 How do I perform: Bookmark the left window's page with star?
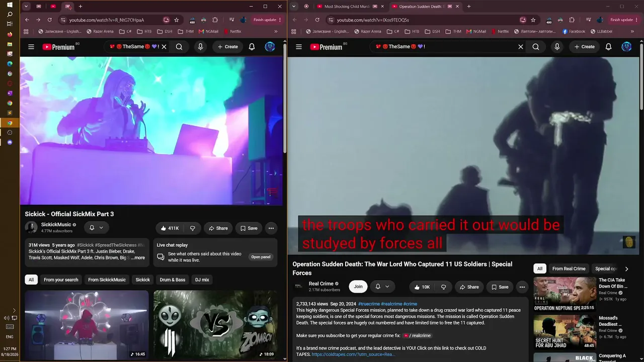point(177,20)
